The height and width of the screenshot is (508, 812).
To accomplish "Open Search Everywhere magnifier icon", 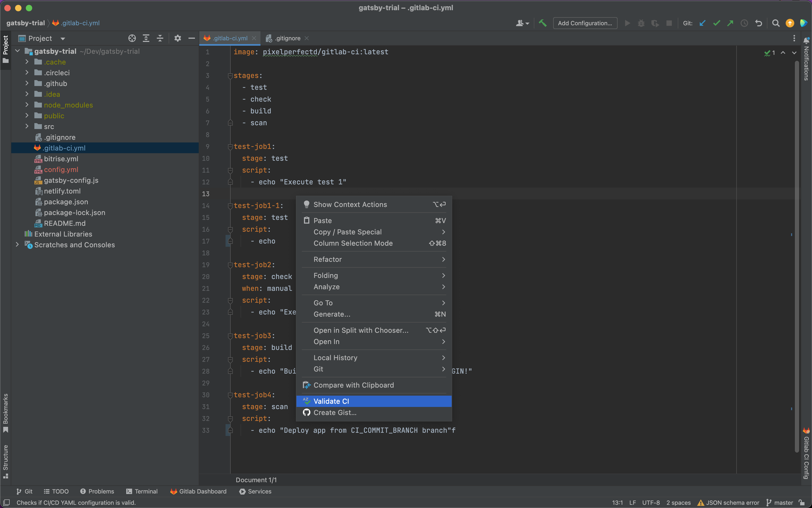I will click(x=776, y=23).
